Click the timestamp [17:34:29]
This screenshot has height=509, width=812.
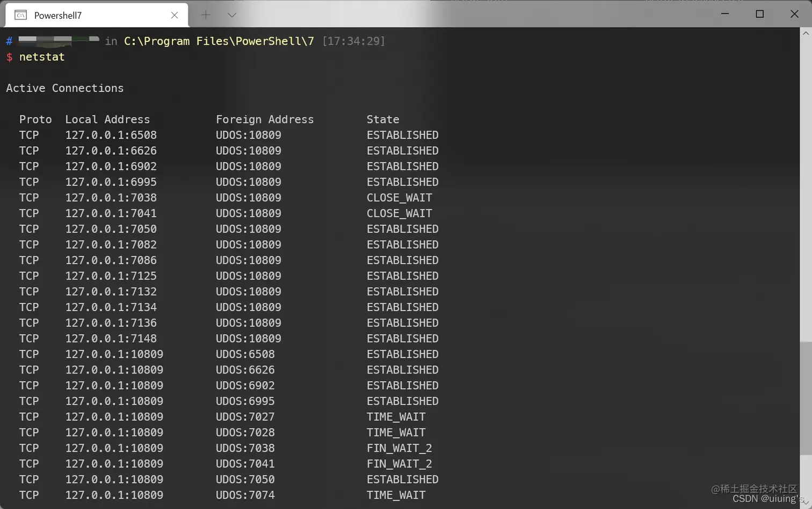tap(353, 41)
